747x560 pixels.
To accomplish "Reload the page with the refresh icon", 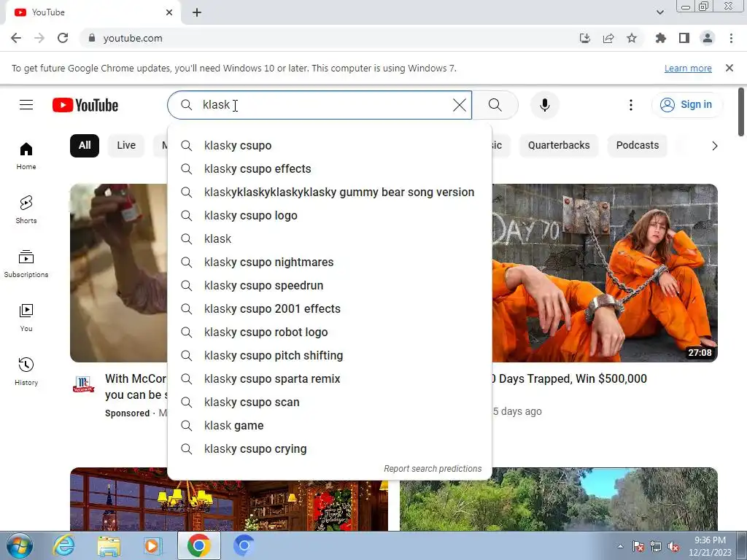I will click(63, 38).
